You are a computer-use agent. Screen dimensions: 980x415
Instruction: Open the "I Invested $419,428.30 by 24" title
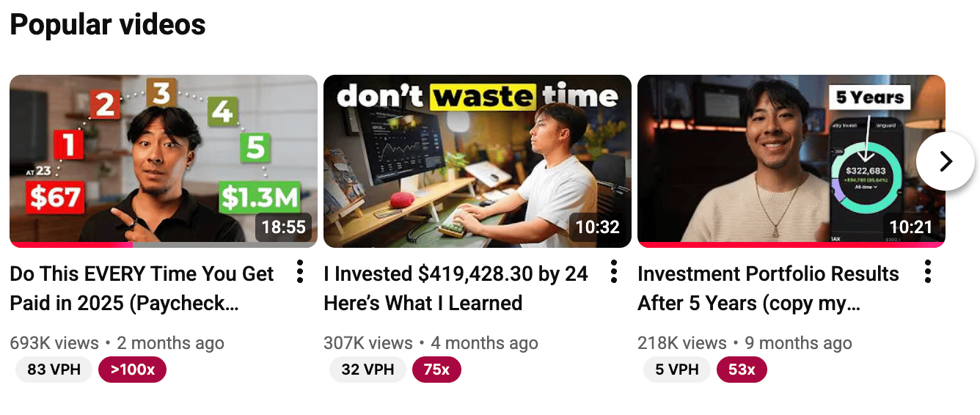click(x=456, y=288)
